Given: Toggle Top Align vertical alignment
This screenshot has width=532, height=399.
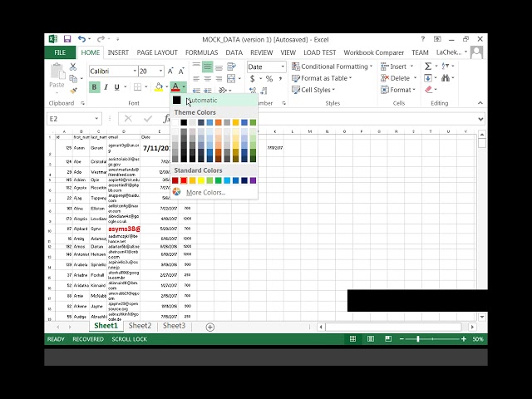Looking at the screenshot, I should point(196,66).
